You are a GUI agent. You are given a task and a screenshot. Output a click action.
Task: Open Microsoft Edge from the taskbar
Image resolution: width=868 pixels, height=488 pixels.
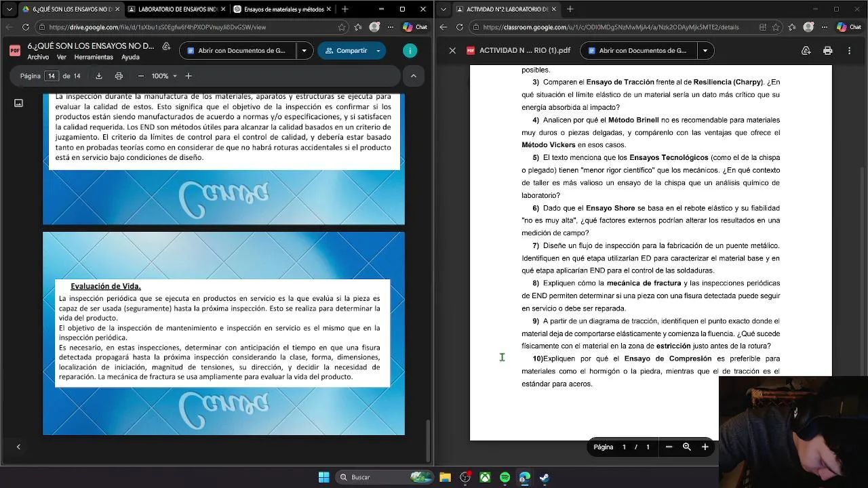tap(525, 477)
